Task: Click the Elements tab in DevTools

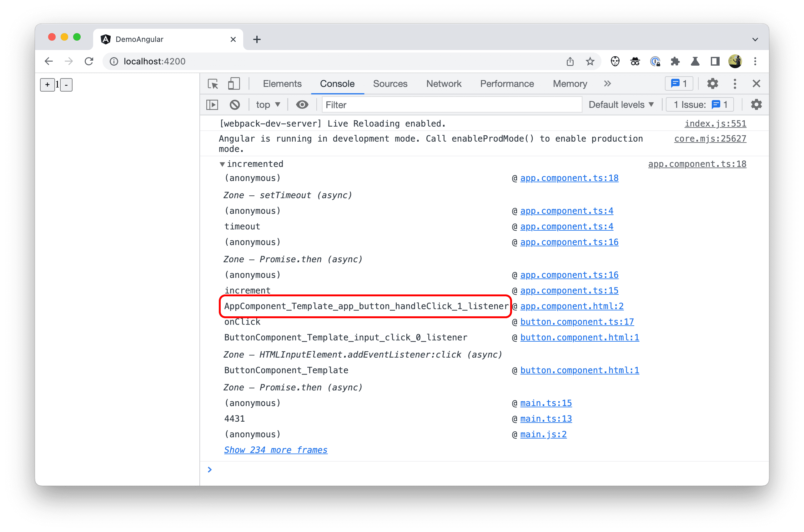Action: pyautogui.click(x=283, y=83)
